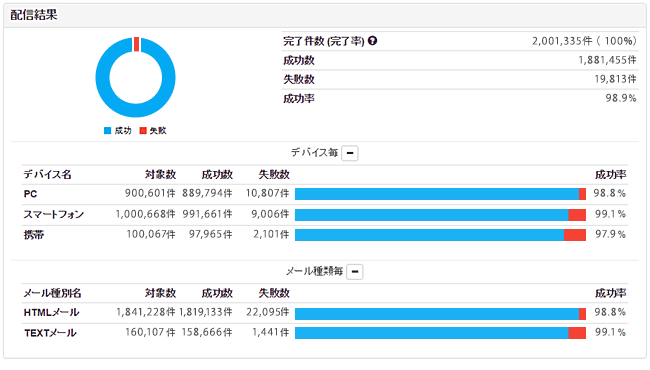Click the 完了件数 value 2,001,335件
This screenshot has height=370, width=650.
pyautogui.click(x=563, y=41)
